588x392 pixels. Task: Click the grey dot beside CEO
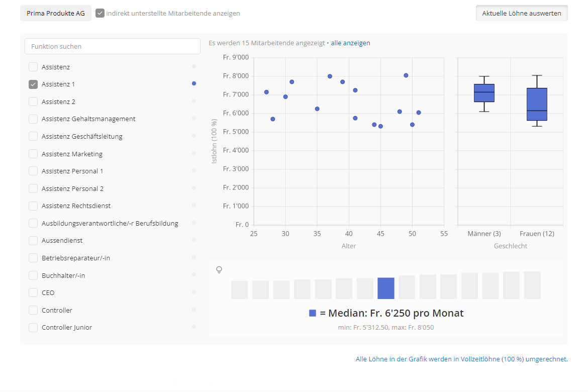click(x=194, y=292)
